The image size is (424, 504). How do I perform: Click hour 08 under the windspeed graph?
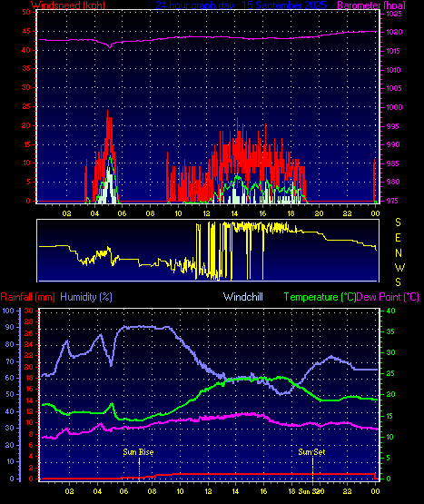[x=150, y=213]
